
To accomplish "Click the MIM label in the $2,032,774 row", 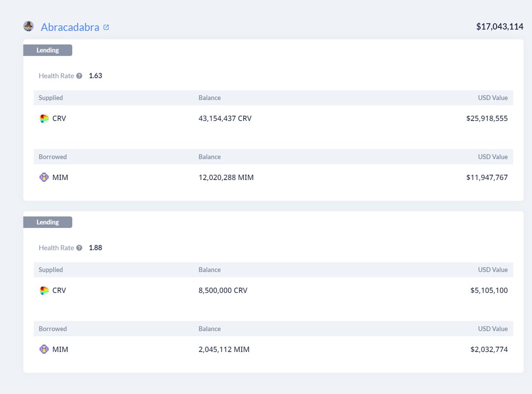I will point(60,350).
